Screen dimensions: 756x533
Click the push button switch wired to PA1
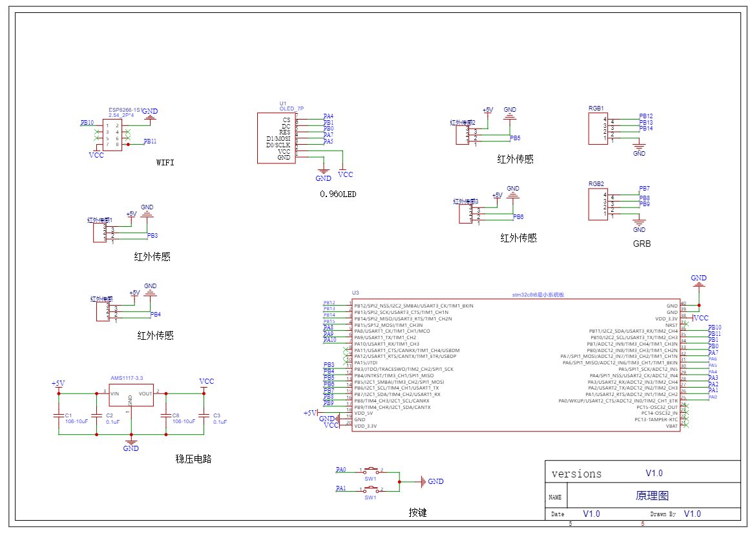click(x=371, y=490)
